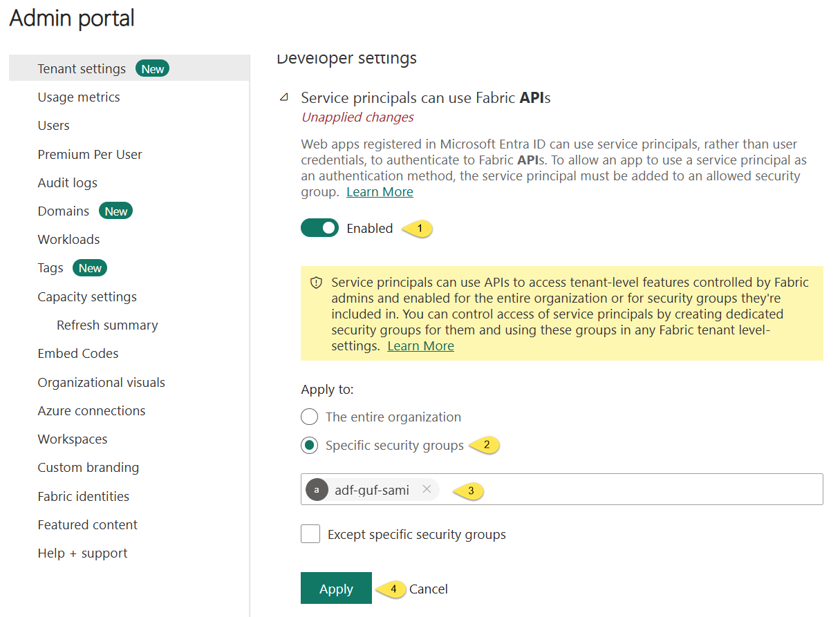Go to the Workspaces page
This screenshot has height=617, width=840.
point(73,439)
